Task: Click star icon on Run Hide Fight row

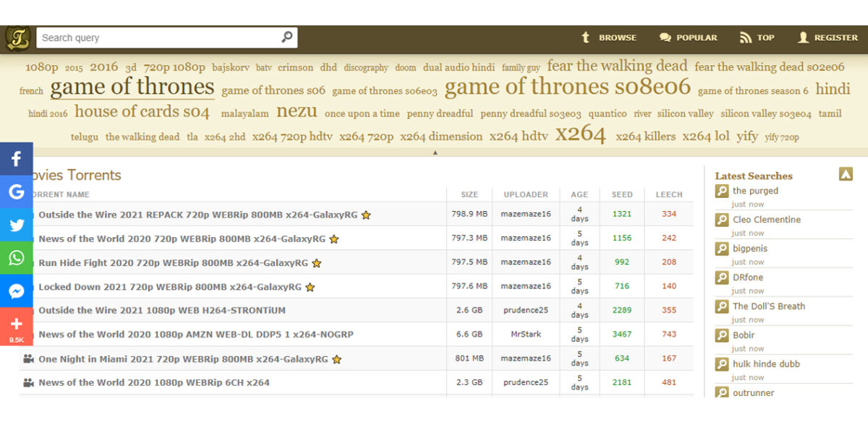Action: click(316, 263)
